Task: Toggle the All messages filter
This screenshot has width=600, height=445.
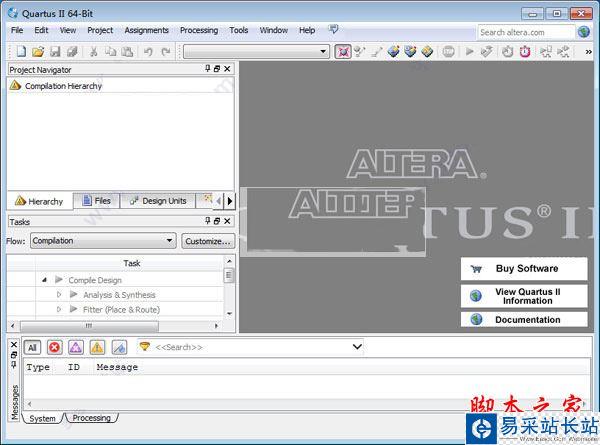Action: click(x=32, y=347)
